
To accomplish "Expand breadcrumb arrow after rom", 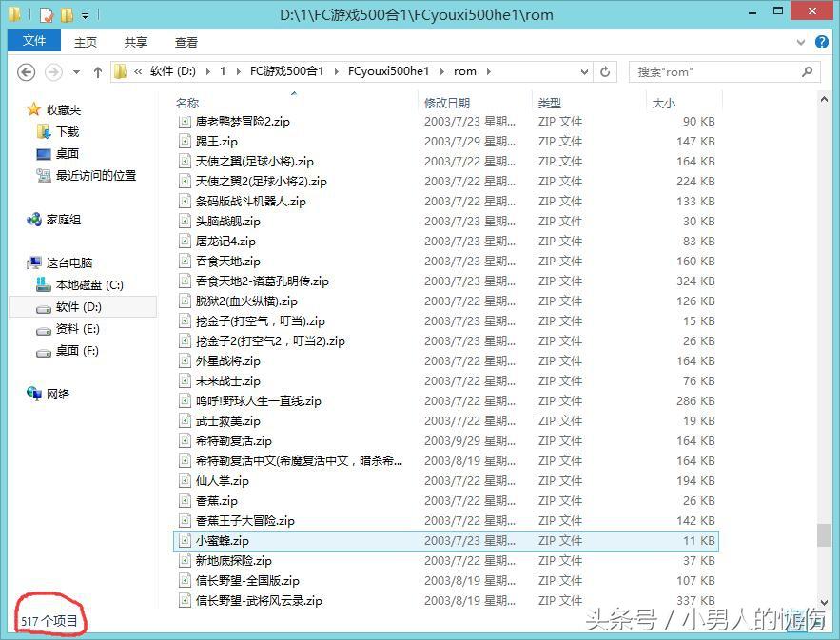I will [489, 71].
